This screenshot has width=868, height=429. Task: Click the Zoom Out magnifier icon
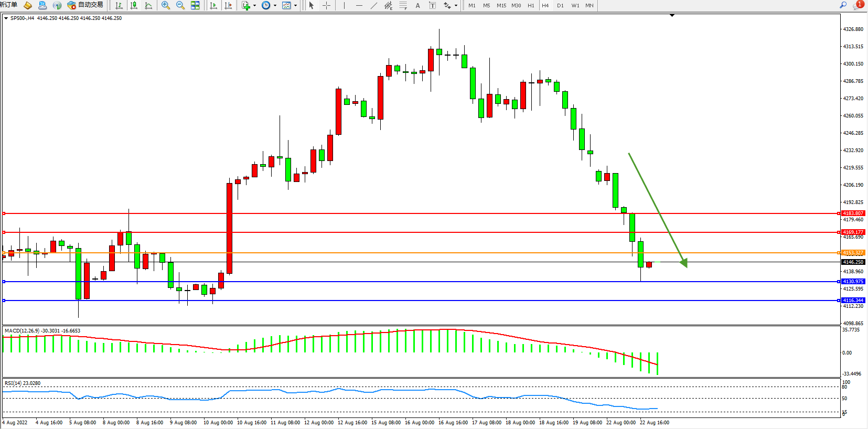coord(180,5)
